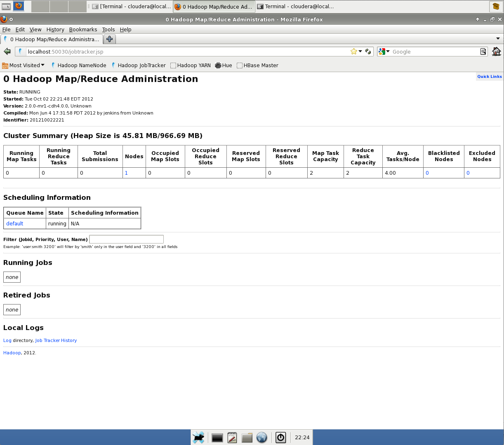Click the Quick Links link
The width and height of the screenshot is (504, 445).
490,76
